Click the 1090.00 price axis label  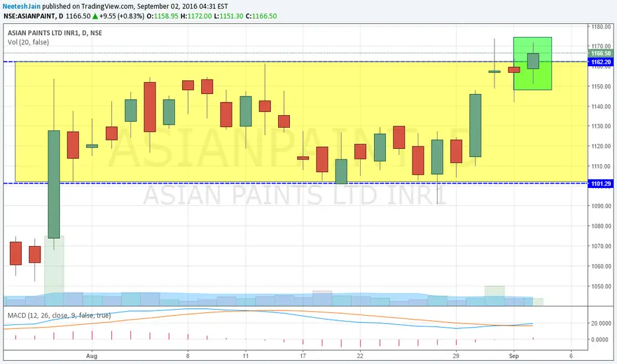click(x=601, y=206)
